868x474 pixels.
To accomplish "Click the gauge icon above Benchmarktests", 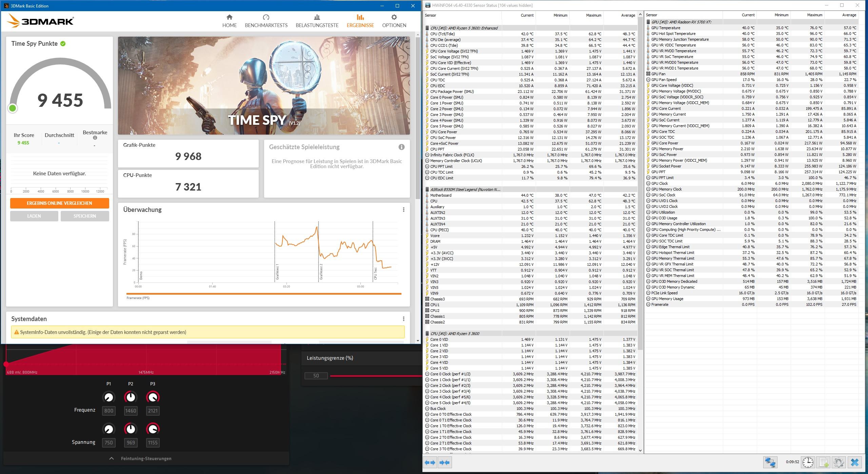I will point(266,17).
